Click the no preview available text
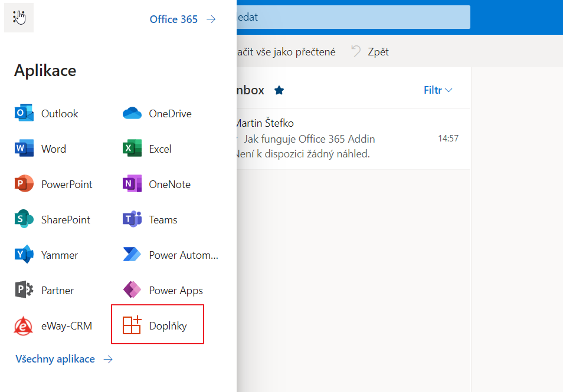Viewport: 563px width, 392px height. point(303,154)
